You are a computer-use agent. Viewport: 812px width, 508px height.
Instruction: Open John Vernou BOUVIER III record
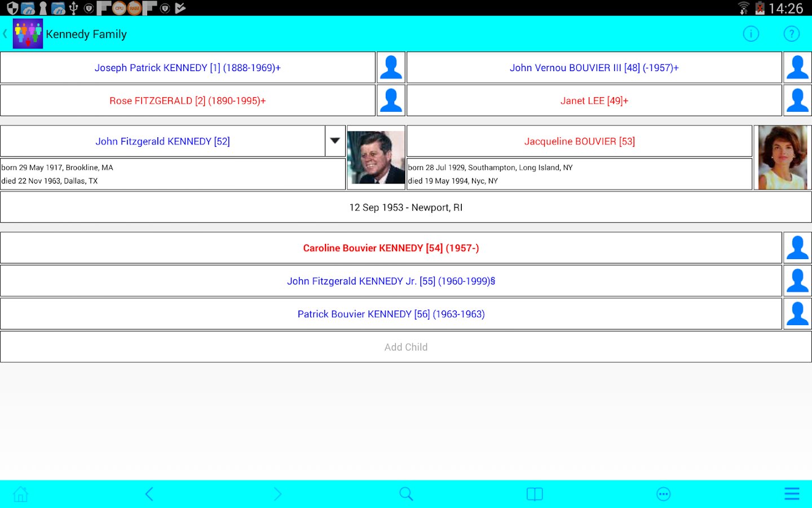[x=594, y=68]
